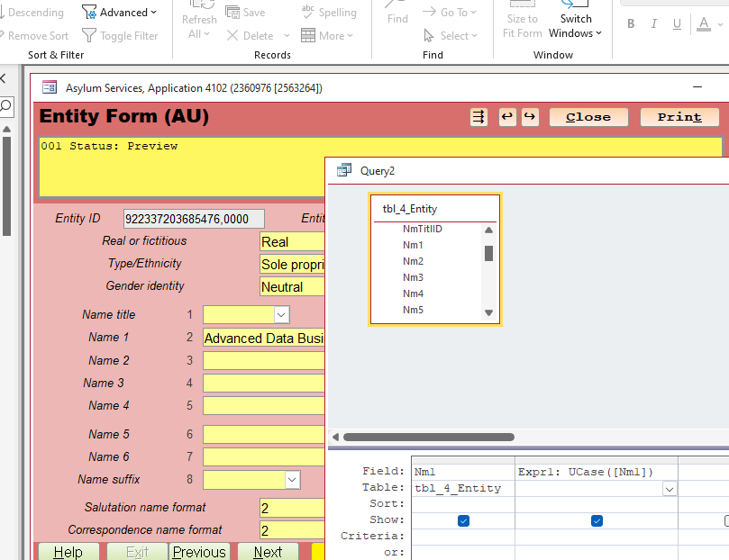Click the tbl_4_Entity Table cell in grid
Viewport: 729px width, 560px height.
463,489
